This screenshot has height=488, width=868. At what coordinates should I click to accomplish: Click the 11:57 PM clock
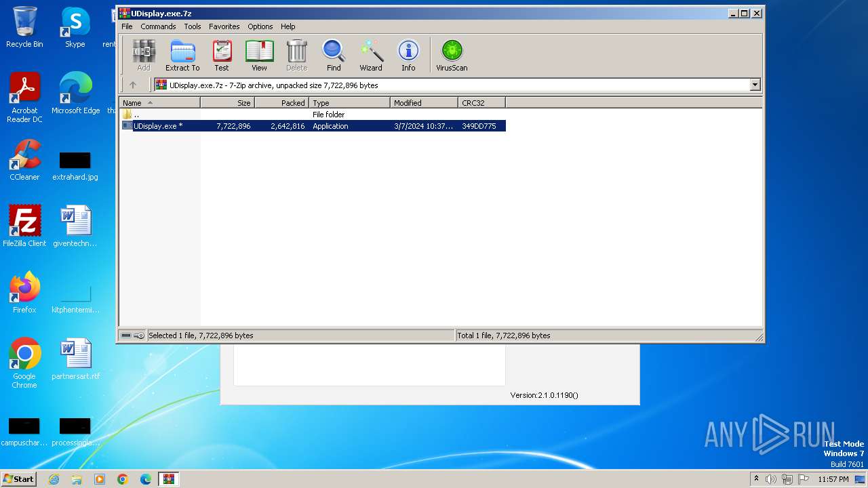point(833,479)
